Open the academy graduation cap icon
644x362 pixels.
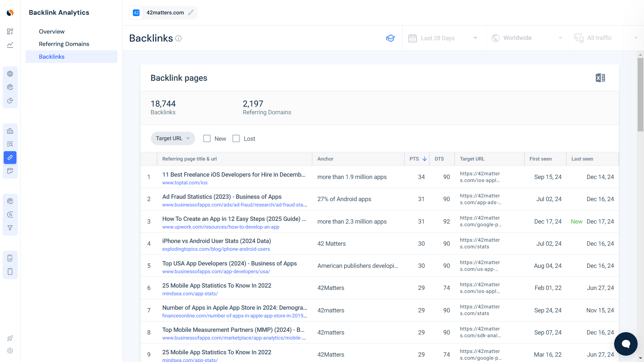(390, 38)
